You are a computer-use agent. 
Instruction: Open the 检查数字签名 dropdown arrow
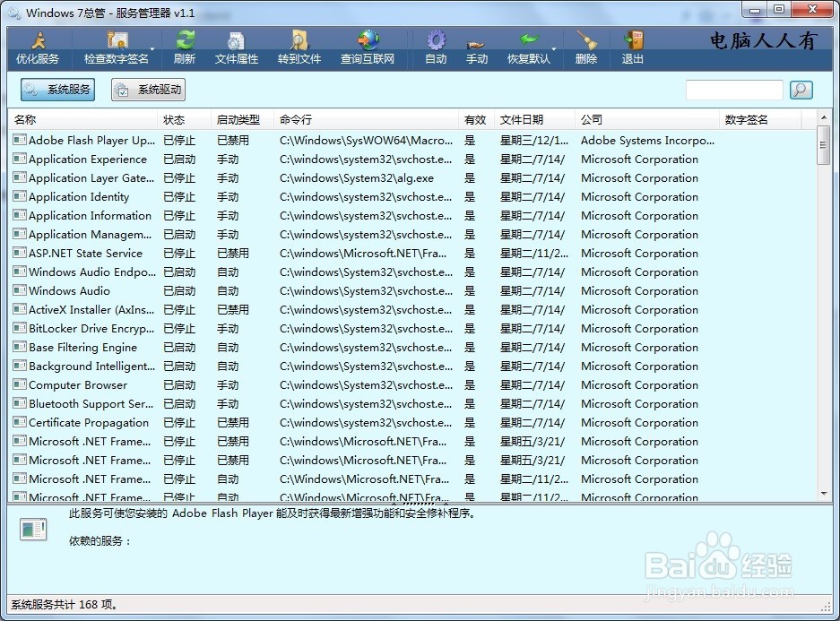click(x=152, y=48)
